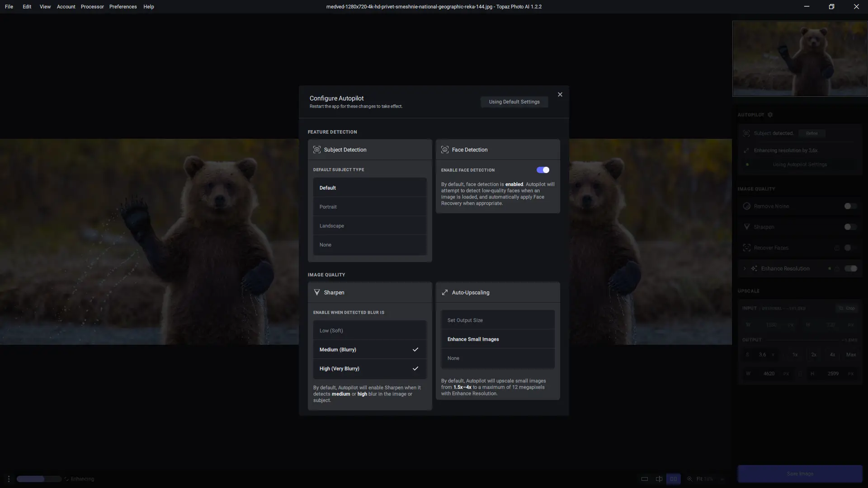The width and height of the screenshot is (868, 488).
Task: Click the Auto-Upscaling arrows icon
Action: point(445,292)
